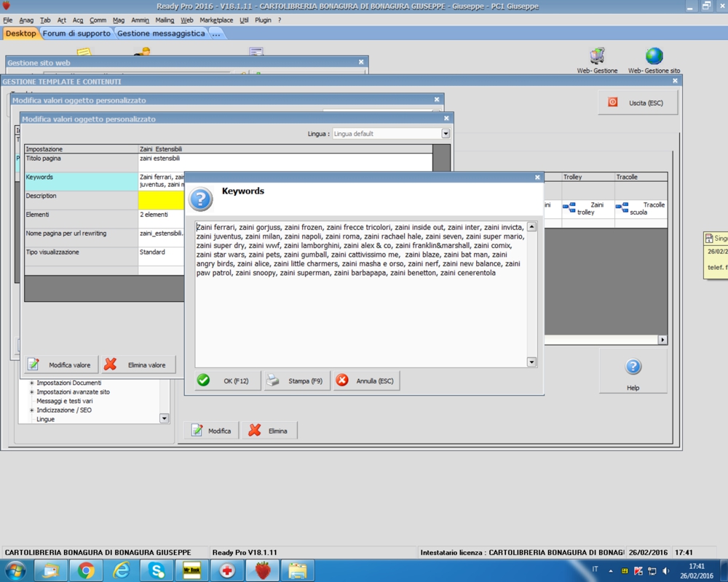The image size is (728, 582).
Task: Select Messaggi e testi vari tree item
Action: point(65,401)
